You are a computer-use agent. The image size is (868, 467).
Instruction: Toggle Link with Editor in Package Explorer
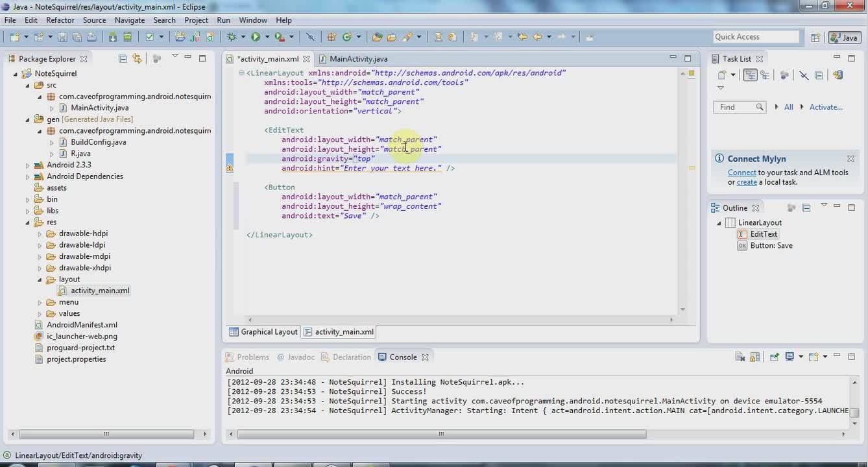point(137,58)
